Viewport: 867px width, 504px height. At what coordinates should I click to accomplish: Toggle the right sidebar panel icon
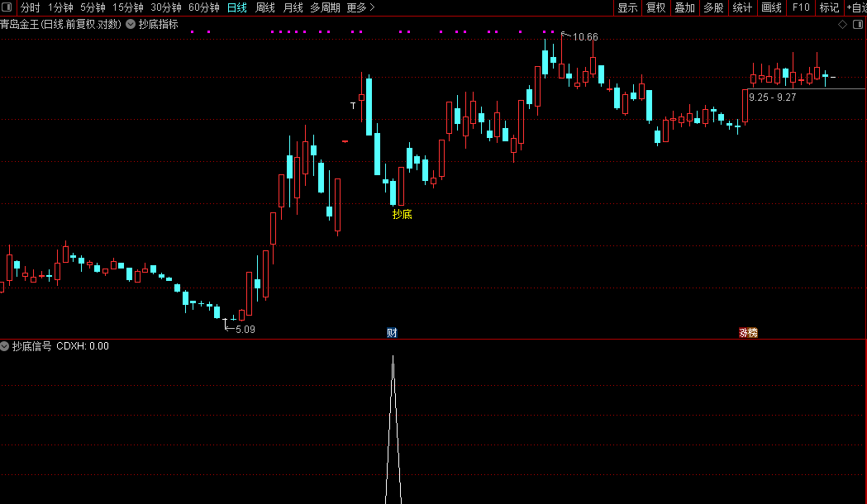[x=858, y=24]
